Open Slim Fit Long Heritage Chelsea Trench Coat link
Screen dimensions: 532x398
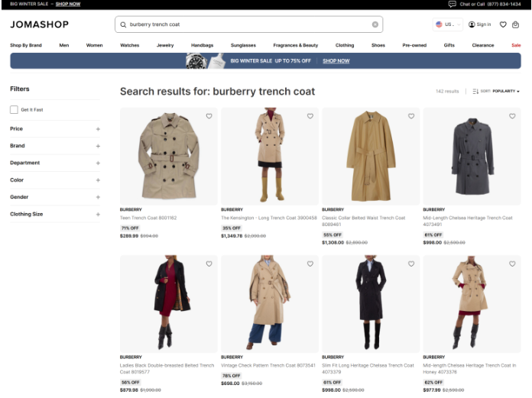click(x=368, y=368)
